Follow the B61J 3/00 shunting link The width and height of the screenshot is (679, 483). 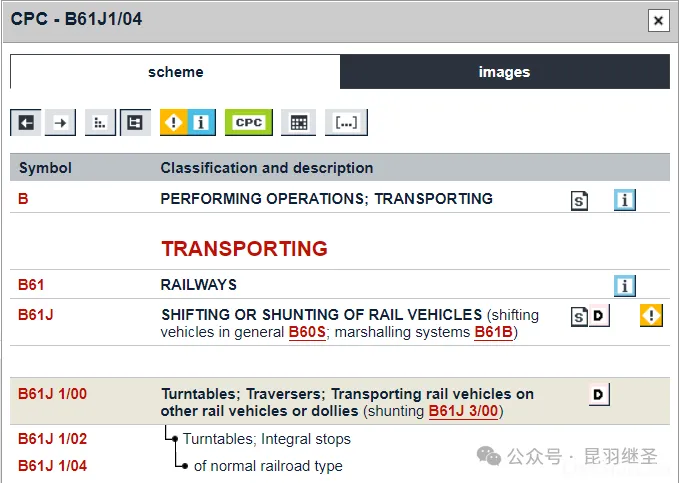point(463,411)
